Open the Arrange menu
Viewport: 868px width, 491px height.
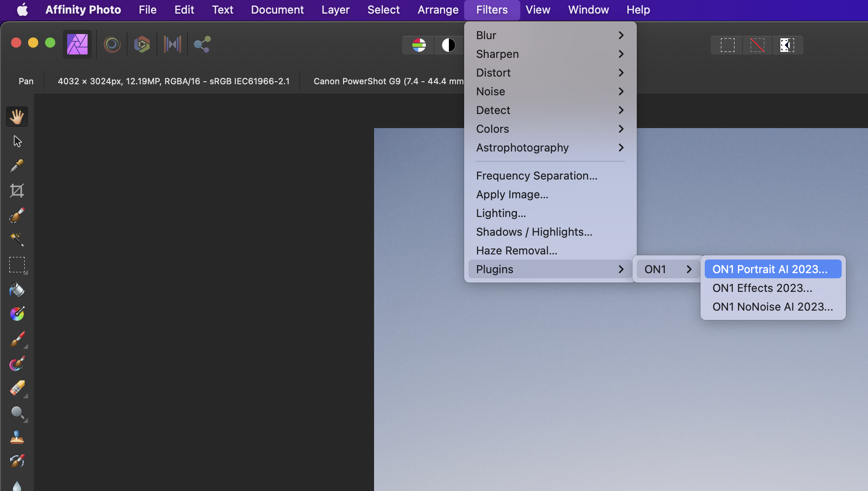(x=438, y=10)
